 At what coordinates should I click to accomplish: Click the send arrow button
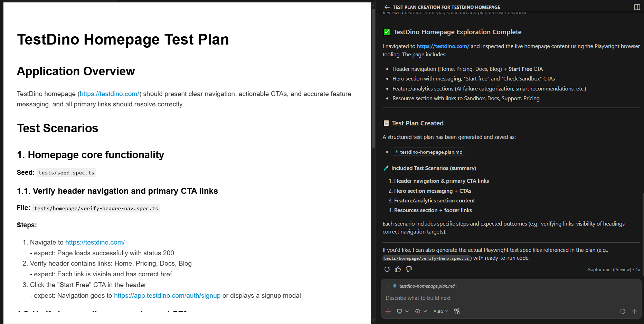click(x=634, y=311)
